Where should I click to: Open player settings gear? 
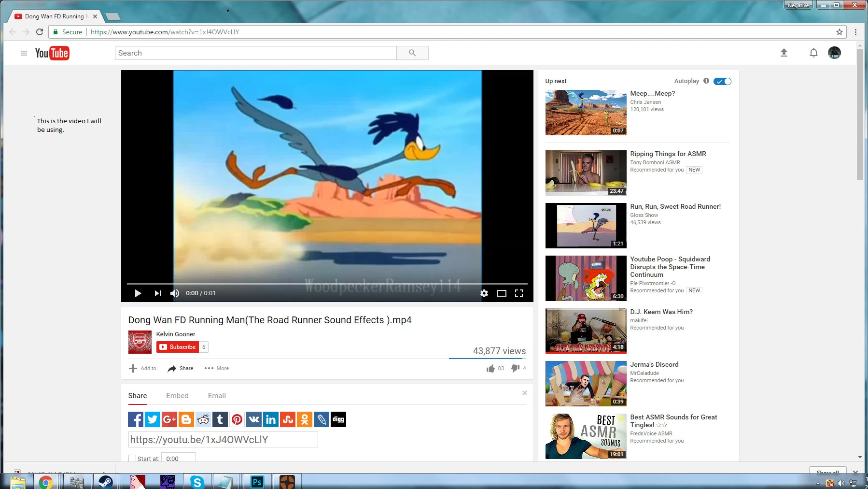tap(484, 293)
